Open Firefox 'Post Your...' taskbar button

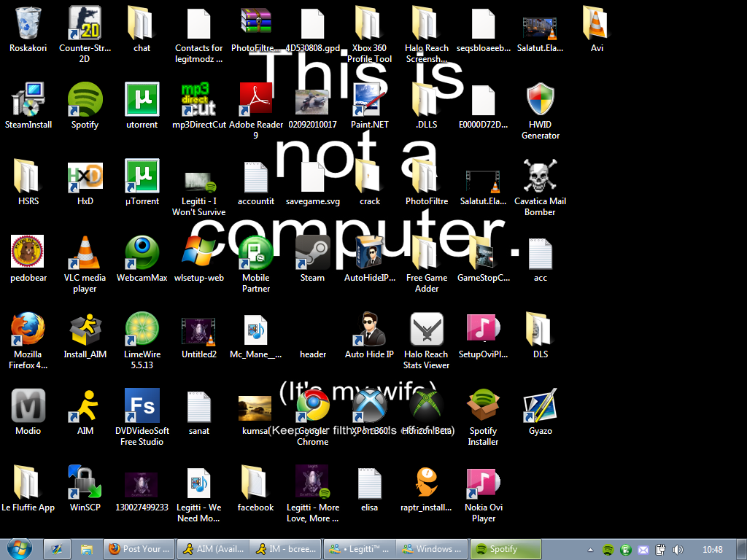click(x=139, y=549)
